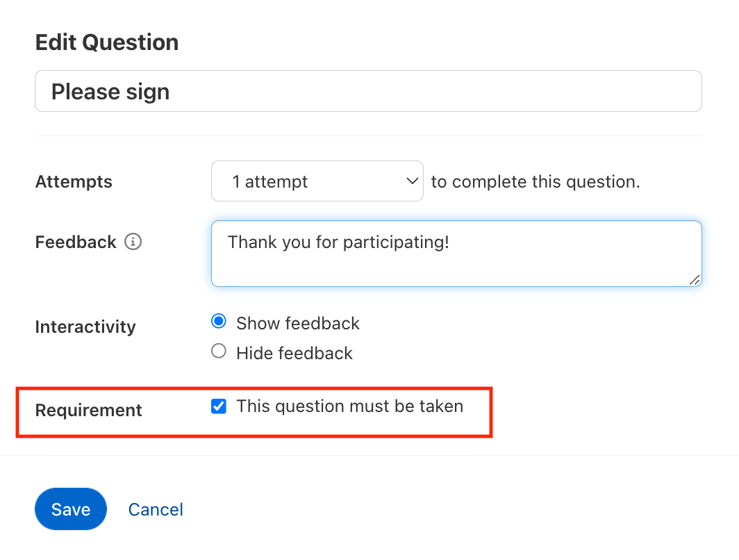The image size is (739, 560).
Task: Click the "Show feedback" option label text
Action: pyautogui.click(x=298, y=324)
